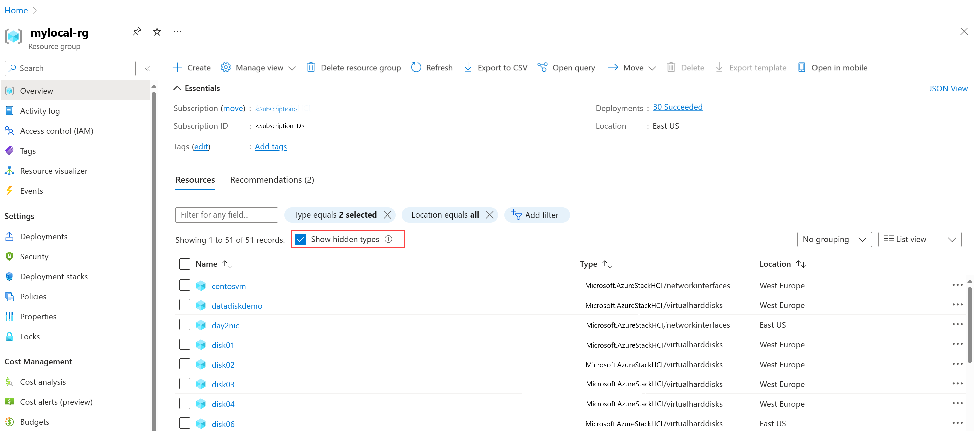Collapse the Essentials section
Viewport: 980px width, 431px height.
177,88
